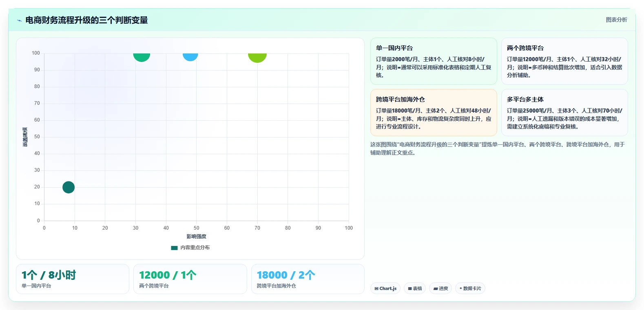Click the rotated y-axis title of the chart
The height and width of the screenshot is (310, 644).
(x=25, y=137)
